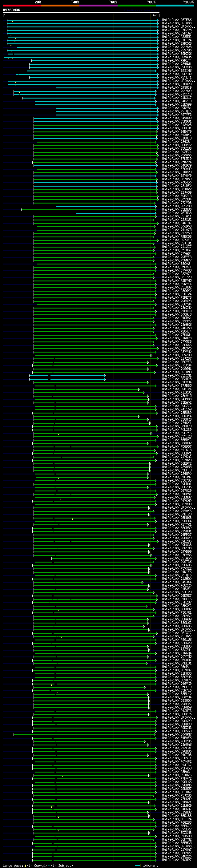
Task: Click the cyan alignment bar for UniRef100_C5XU28
Action: pos(67,379)
